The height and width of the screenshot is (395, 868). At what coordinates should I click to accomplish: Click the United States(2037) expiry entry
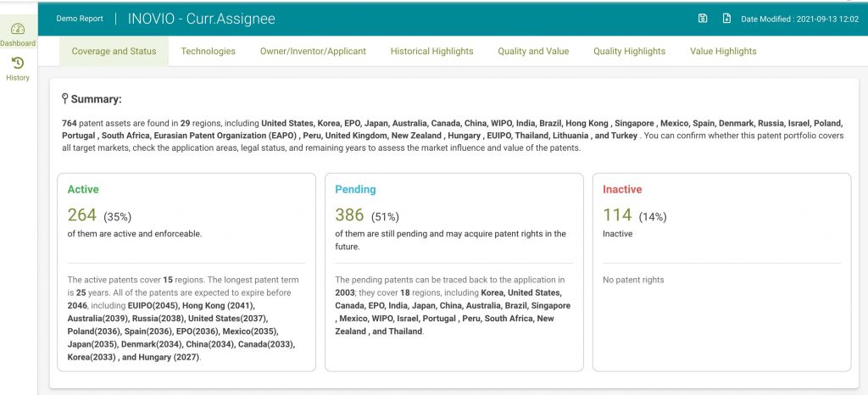click(228, 319)
